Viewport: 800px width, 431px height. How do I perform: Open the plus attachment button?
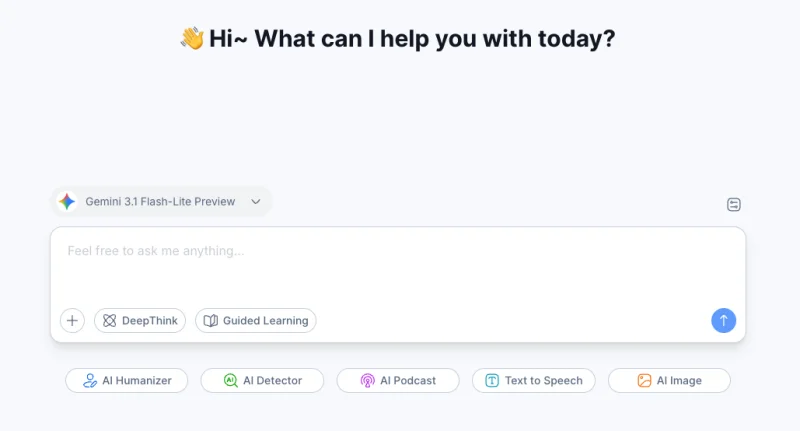pyautogui.click(x=72, y=320)
